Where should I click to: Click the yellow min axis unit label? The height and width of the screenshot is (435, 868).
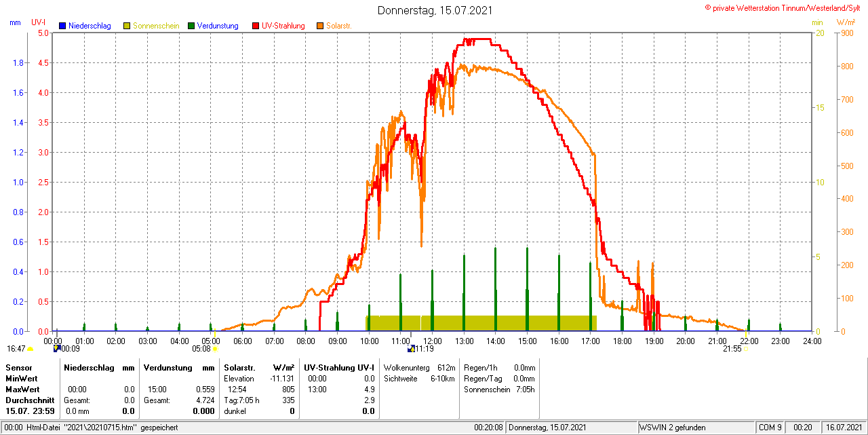click(x=818, y=22)
